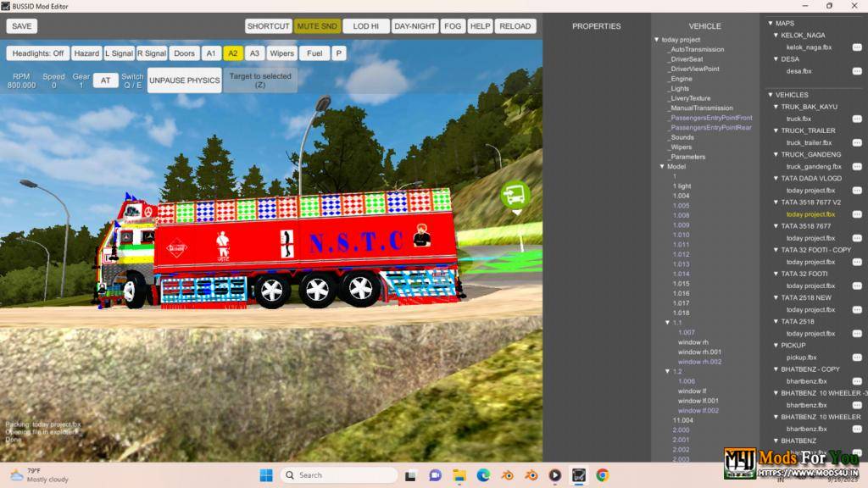
Task: Toggle the Doors button
Action: [184, 53]
